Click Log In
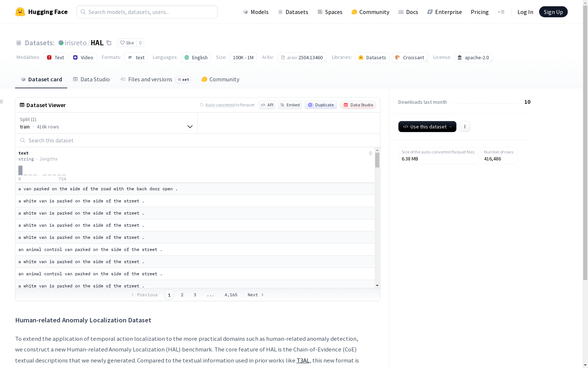 (x=525, y=12)
